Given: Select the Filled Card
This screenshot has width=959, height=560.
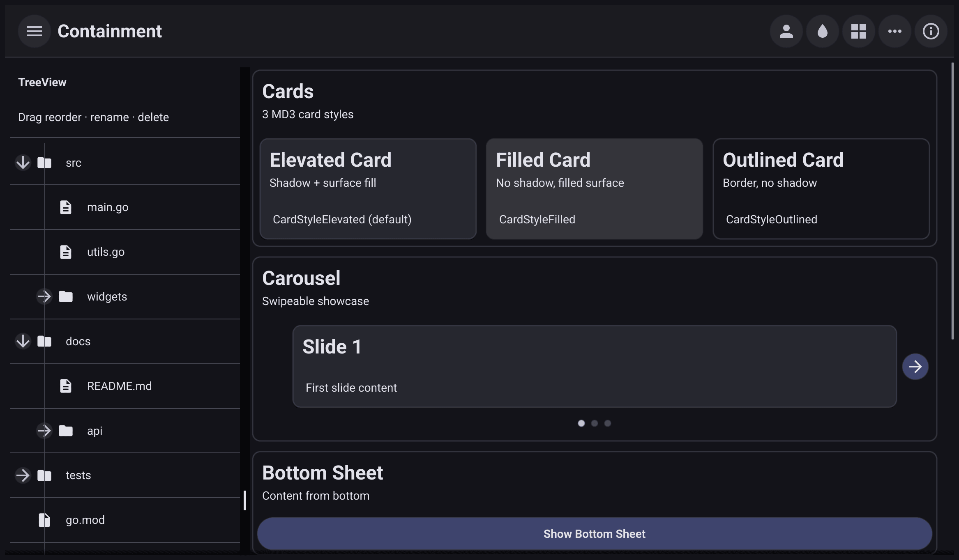Looking at the screenshot, I should point(595,189).
